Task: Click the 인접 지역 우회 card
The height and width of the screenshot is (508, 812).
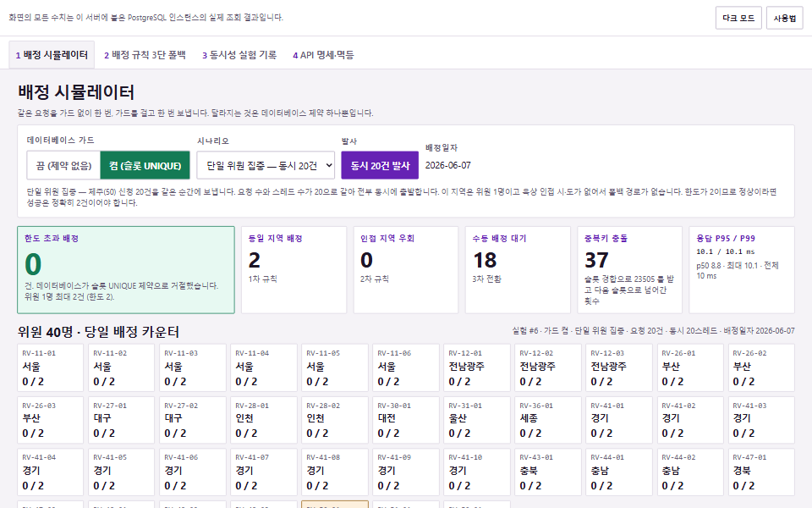Action: (x=406, y=270)
